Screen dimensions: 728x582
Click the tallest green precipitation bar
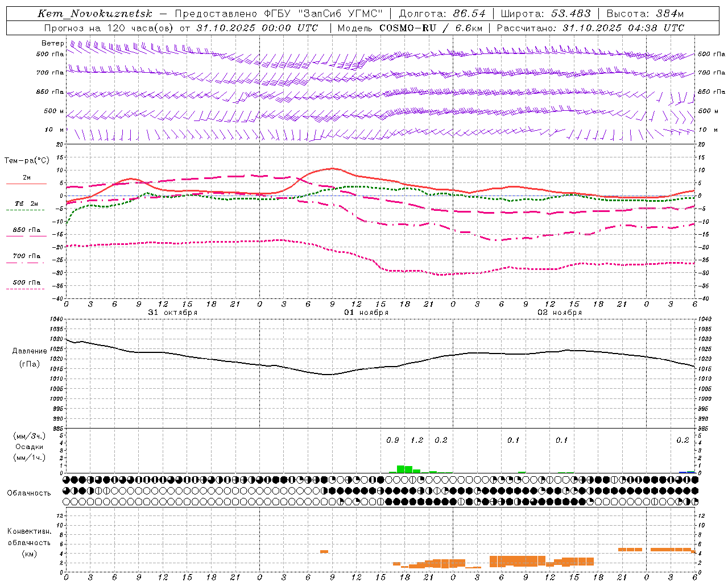[400, 469]
